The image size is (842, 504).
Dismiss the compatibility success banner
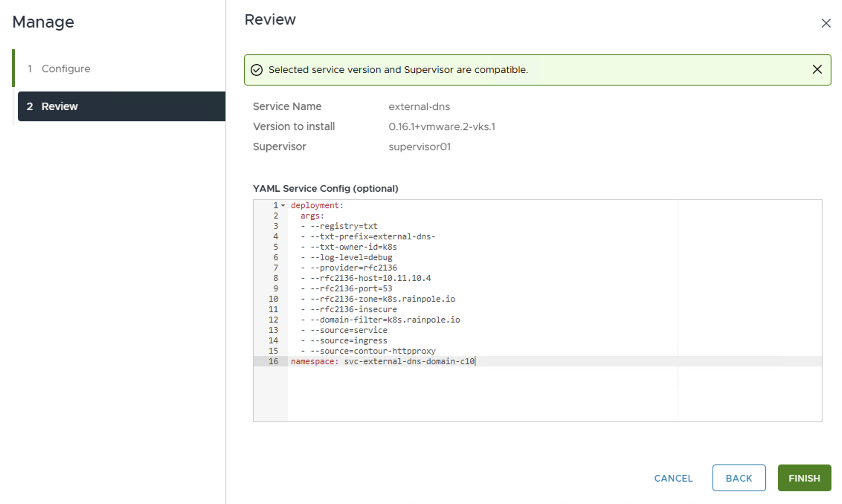click(x=817, y=70)
